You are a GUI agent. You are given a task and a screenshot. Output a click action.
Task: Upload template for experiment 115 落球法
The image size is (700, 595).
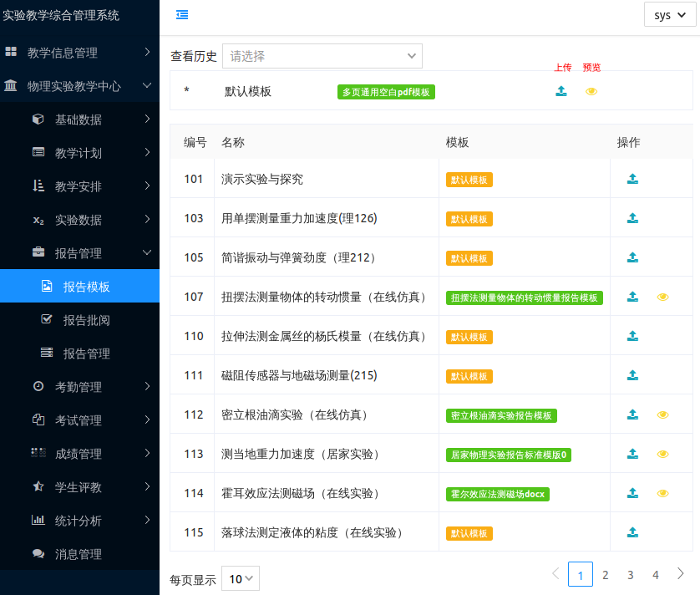coord(632,532)
